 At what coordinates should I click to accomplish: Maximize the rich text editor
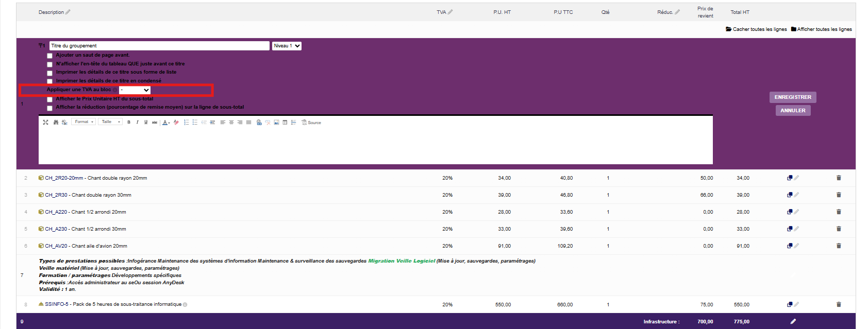pos(45,122)
